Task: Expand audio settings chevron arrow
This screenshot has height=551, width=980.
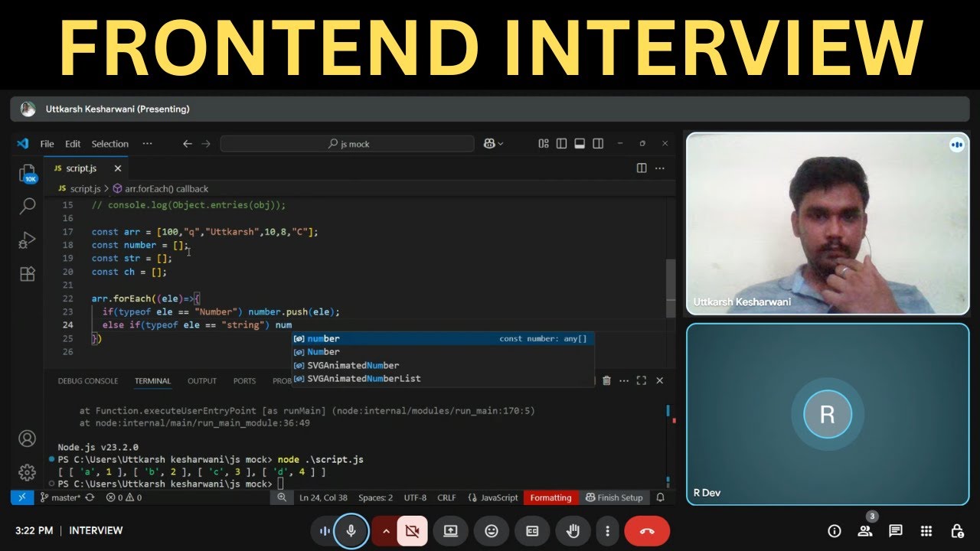Action: click(x=386, y=531)
